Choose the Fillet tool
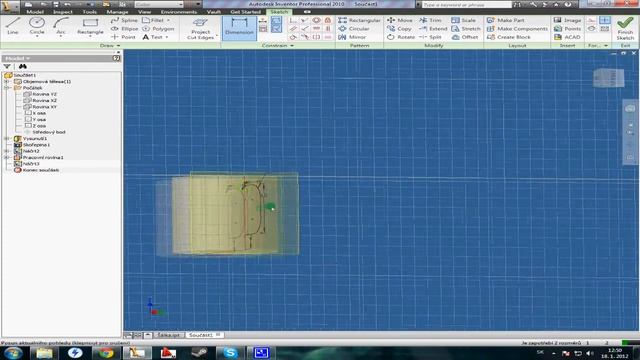Viewport: 640px width, 360px height. tap(153, 20)
